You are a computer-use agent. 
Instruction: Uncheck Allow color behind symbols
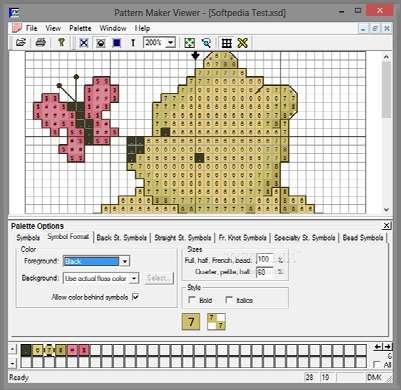tap(136, 297)
